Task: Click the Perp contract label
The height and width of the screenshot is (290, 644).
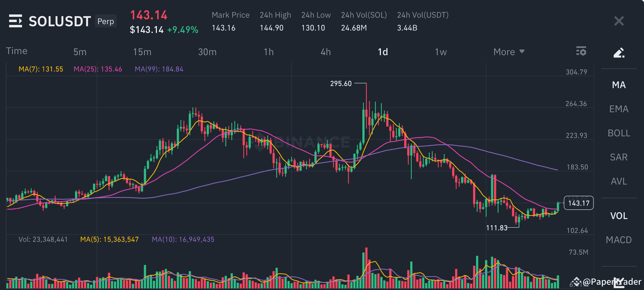Action: 106,21
